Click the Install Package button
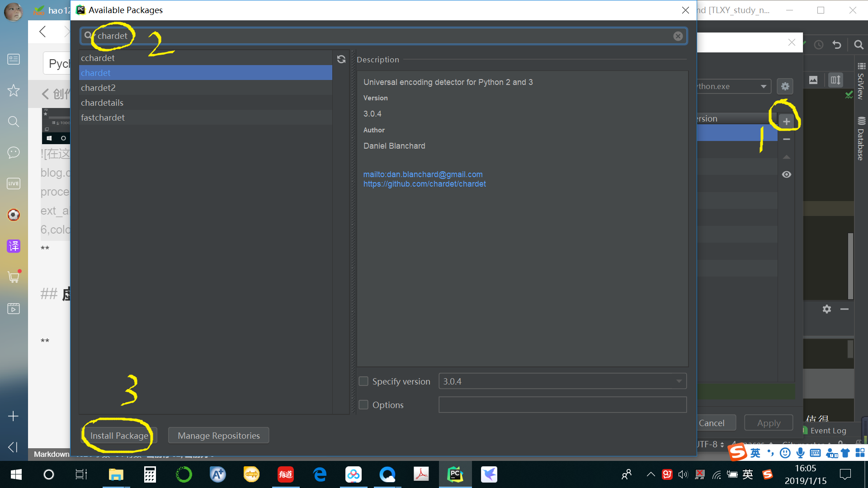 pyautogui.click(x=119, y=436)
